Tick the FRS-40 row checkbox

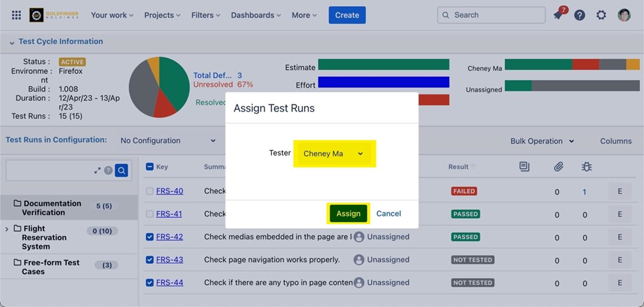[149, 191]
